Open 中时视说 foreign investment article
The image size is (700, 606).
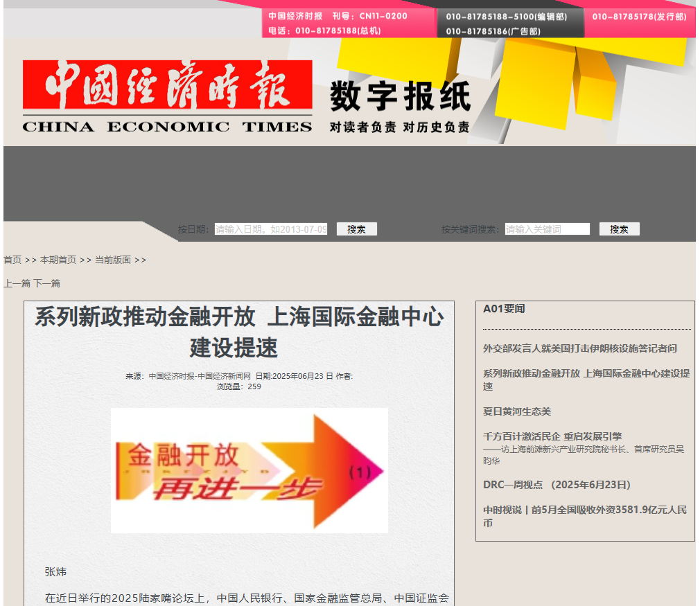point(584,516)
